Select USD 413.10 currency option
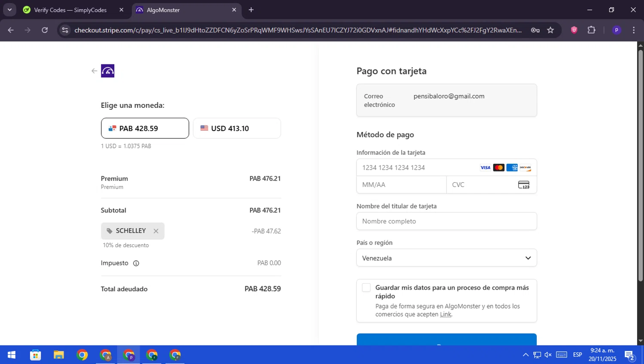The image size is (644, 364). click(237, 128)
